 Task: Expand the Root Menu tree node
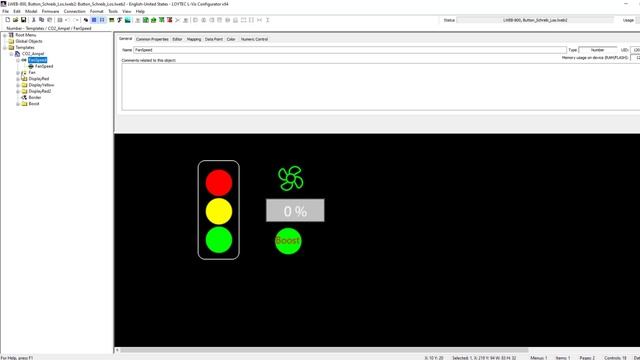[5, 35]
